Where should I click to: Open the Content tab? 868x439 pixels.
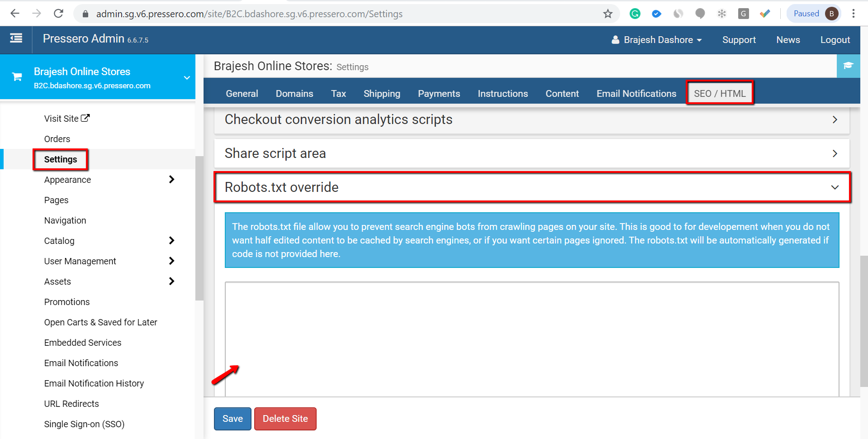tap(562, 94)
